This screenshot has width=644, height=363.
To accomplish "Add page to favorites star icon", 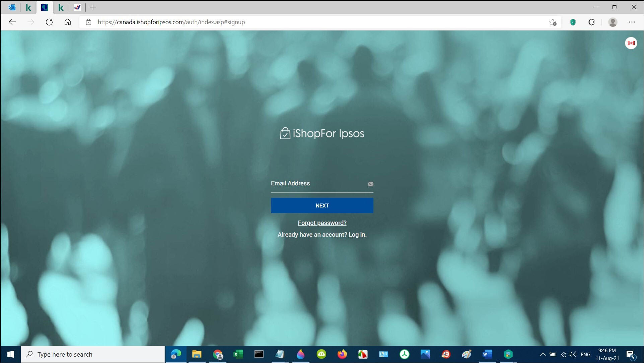I will pos(553,22).
